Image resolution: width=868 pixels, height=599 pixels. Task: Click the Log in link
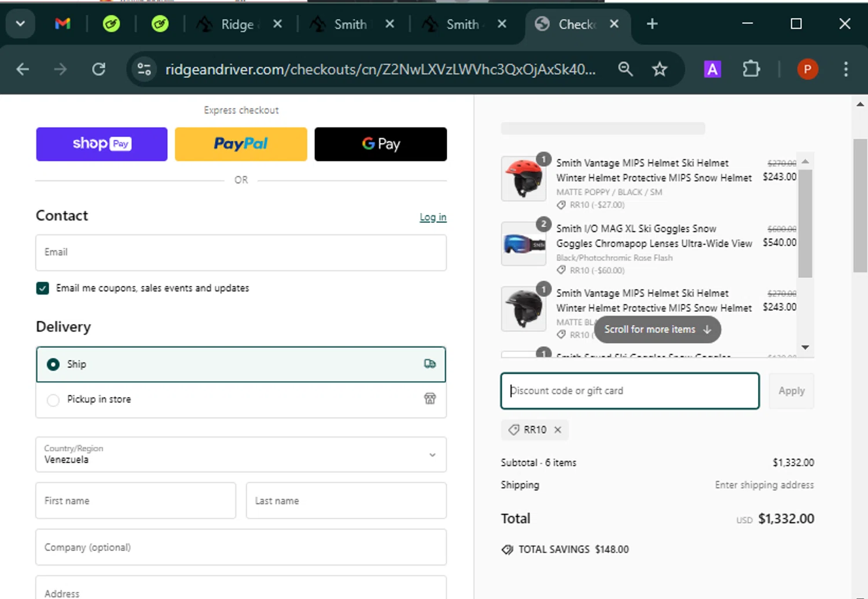tap(433, 217)
